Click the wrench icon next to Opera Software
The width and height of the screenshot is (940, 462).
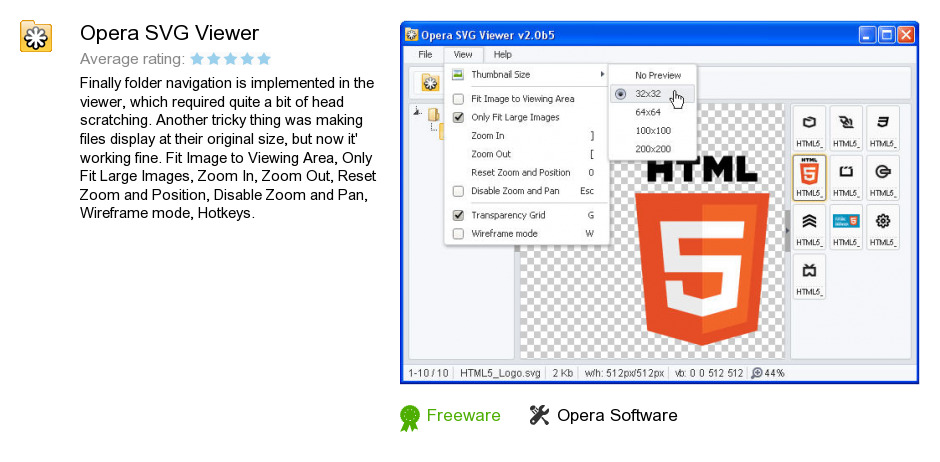pyautogui.click(x=540, y=415)
